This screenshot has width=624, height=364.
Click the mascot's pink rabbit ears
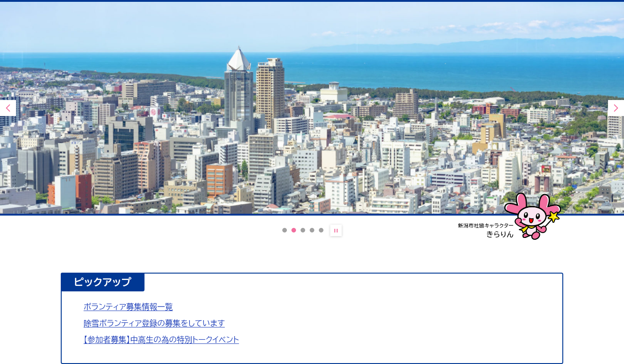(x=516, y=201)
